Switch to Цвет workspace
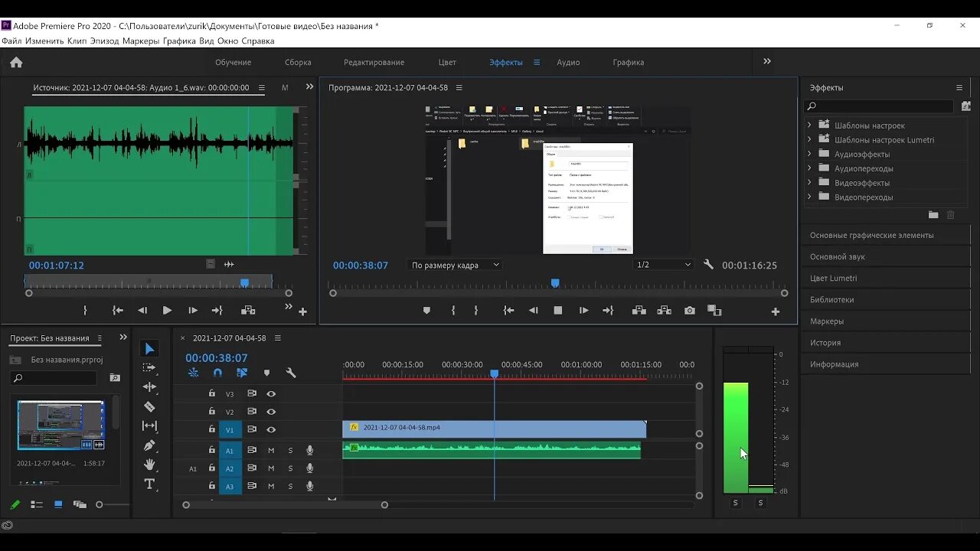 447,62
